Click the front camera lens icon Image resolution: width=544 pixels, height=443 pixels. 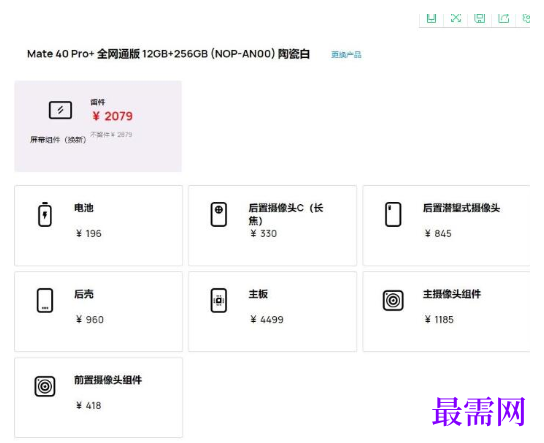[x=45, y=386]
